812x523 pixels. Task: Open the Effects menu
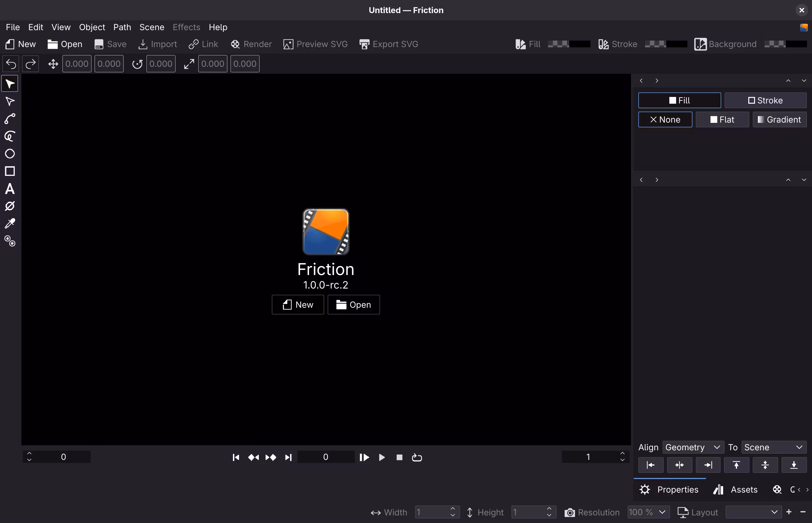[x=186, y=27]
